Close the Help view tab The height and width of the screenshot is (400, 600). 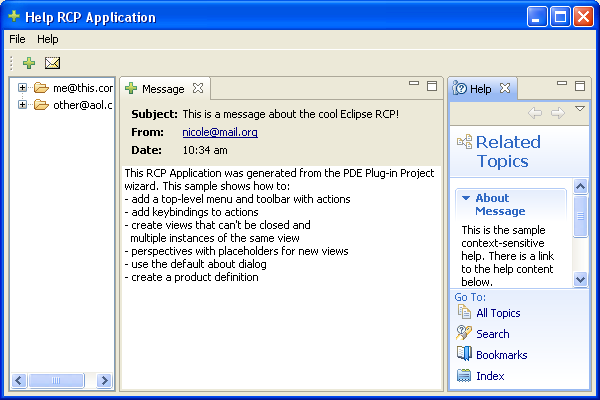point(505,88)
